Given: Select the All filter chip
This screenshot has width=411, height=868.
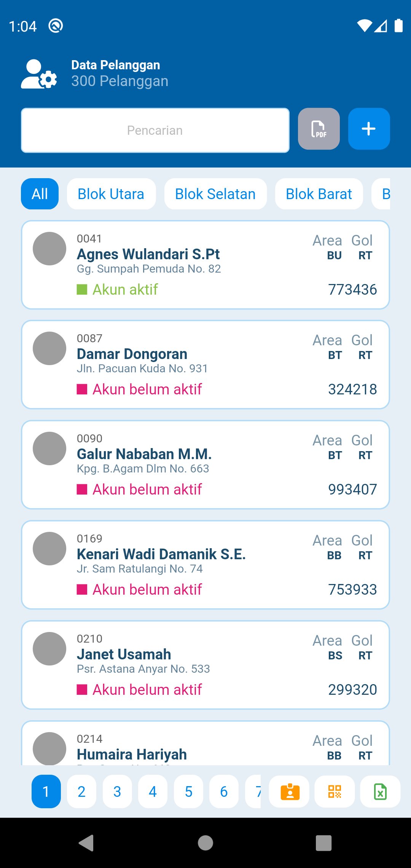Looking at the screenshot, I should tap(40, 194).
